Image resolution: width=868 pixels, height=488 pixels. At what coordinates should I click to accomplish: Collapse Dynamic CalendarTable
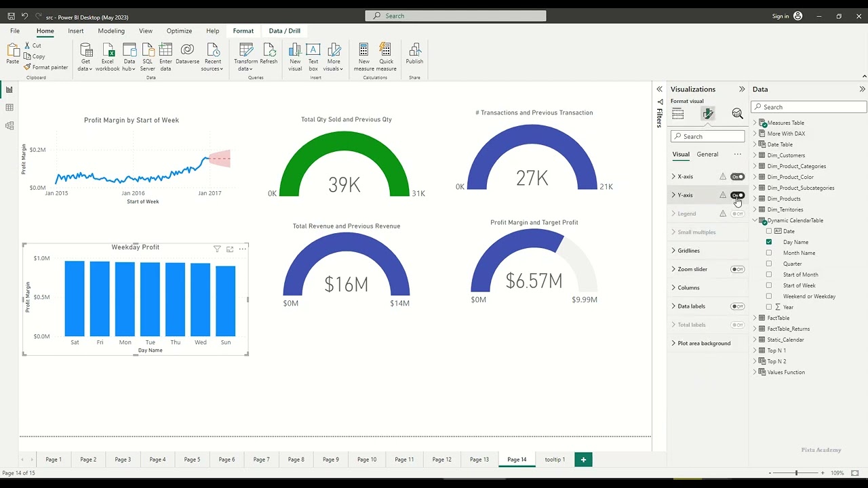[755, 220]
